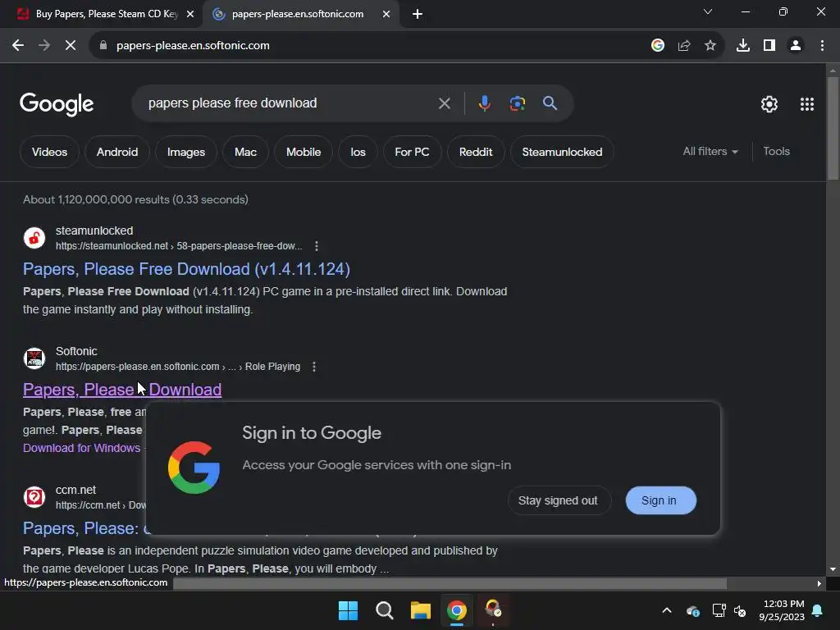Click the Chrome taskbar icon
Viewport: 840px width, 630px height.
pyautogui.click(x=456, y=610)
